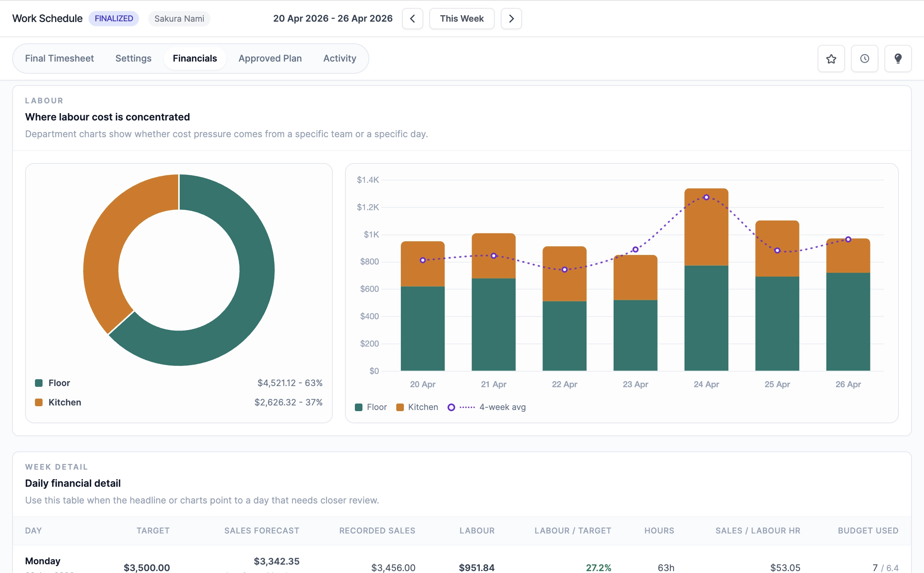The image size is (924, 573).
Task: Click the 4-week avg point on 20 Apr
Action: tap(422, 260)
